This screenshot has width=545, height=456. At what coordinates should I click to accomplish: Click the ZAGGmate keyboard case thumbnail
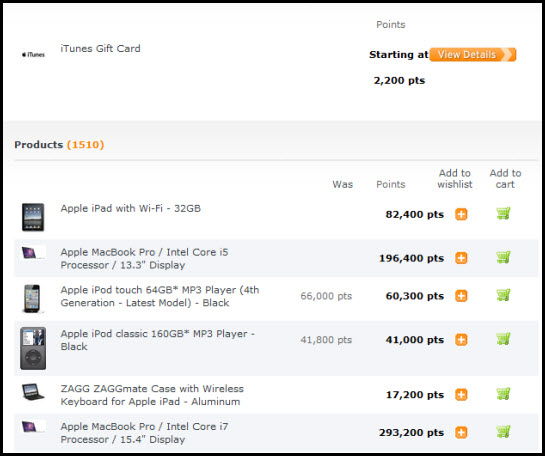coord(33,392)
